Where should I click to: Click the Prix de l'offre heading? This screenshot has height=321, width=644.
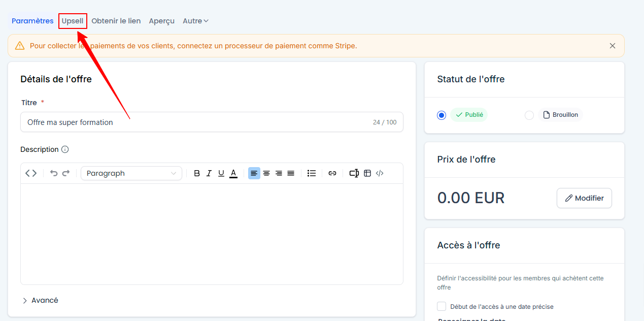click(x=466, y=159)
